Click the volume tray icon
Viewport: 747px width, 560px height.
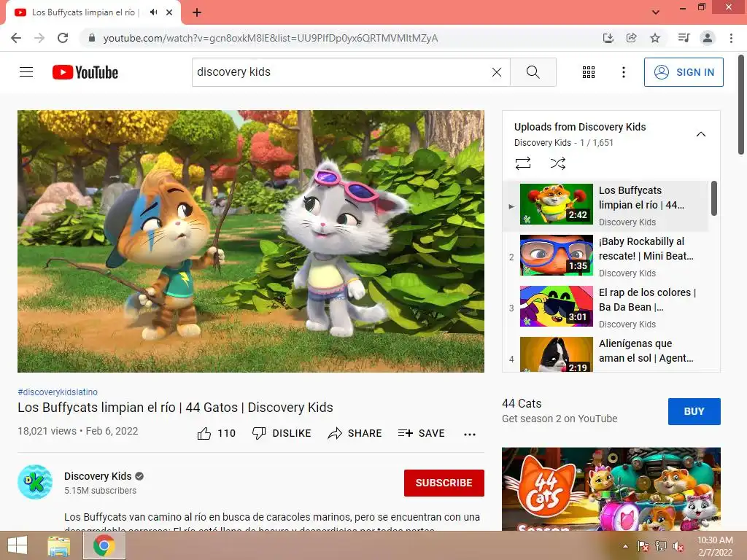(x=678, y=546)
